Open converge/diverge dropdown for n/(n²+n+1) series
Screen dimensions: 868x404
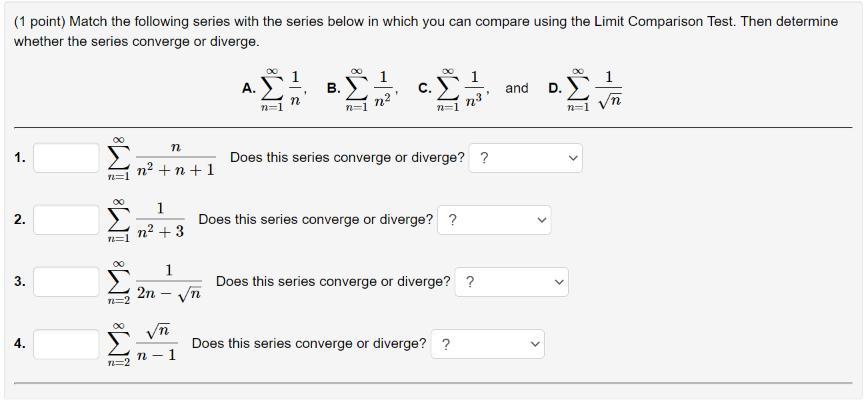click(525, 158)
